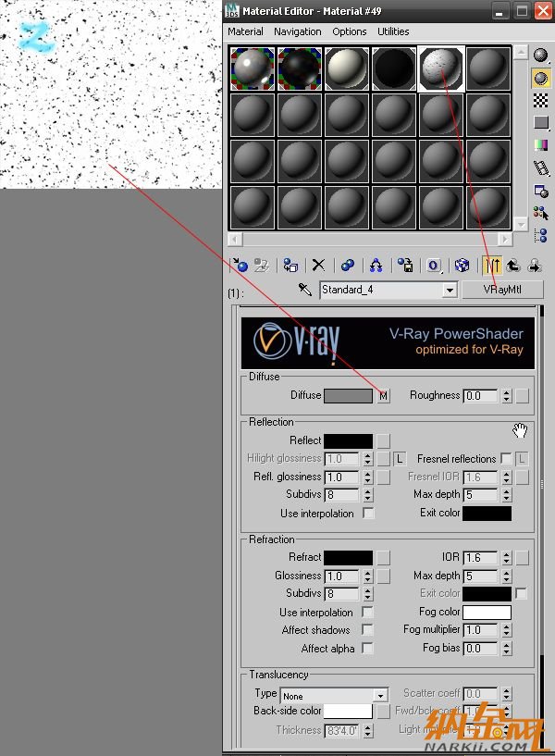This screenshot has width=555, height=756.
Task: Click the Reflect black color swatch
Action: [x=349, y=440]
